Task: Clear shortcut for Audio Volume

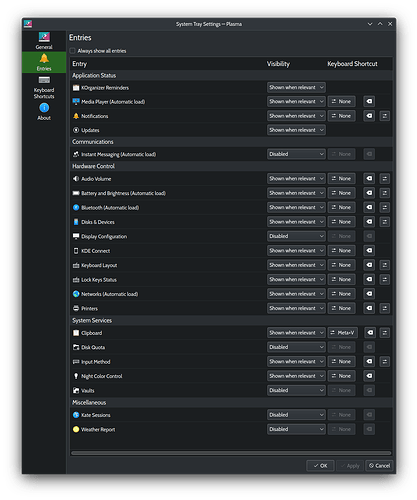Action: (x=369, y=179)
